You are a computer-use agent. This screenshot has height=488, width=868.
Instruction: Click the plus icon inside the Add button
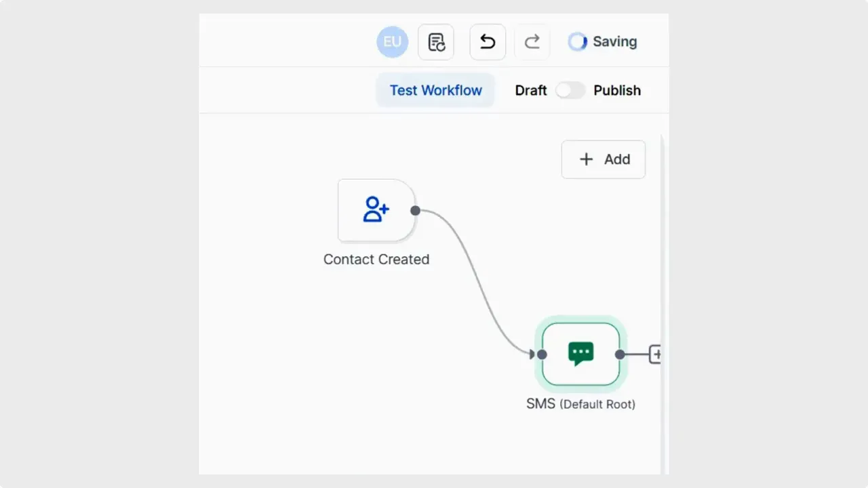tap(586, 159)
